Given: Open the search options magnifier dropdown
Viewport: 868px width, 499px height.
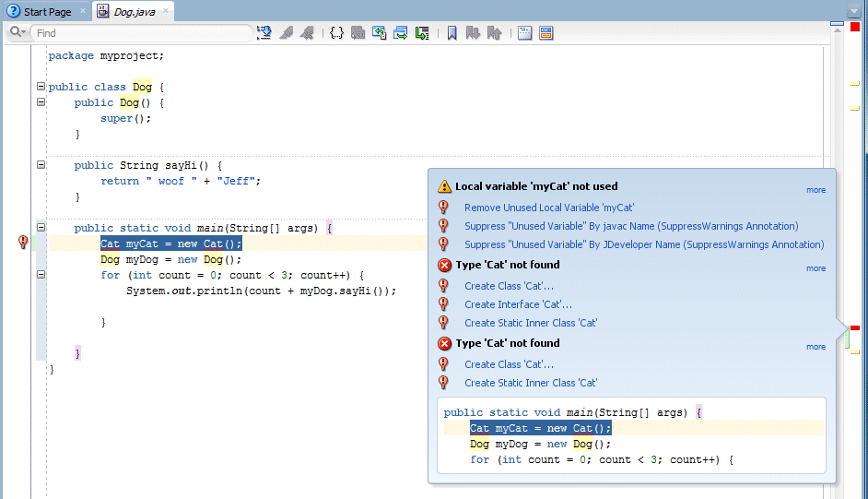Looking at the screenshot, I should pyautogui.click(x=18, y=32).
